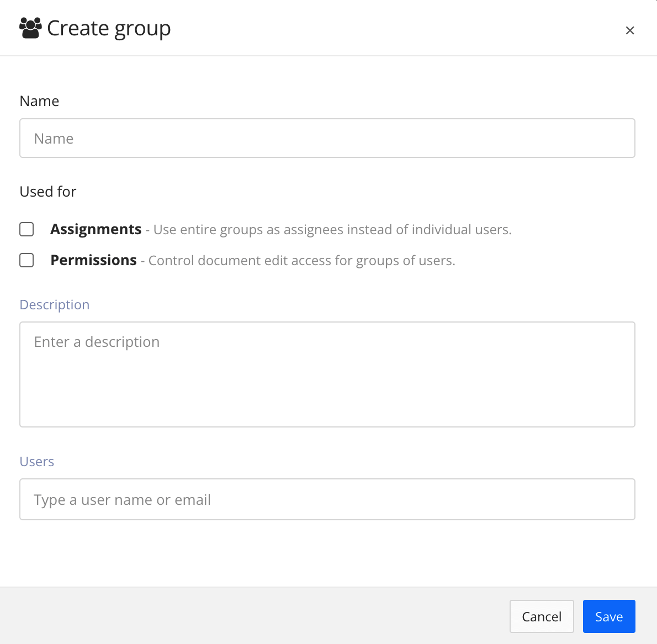Screen dimensions: 657x644
Task: Toggle the Permissions option off
Action: coord(26,260)
